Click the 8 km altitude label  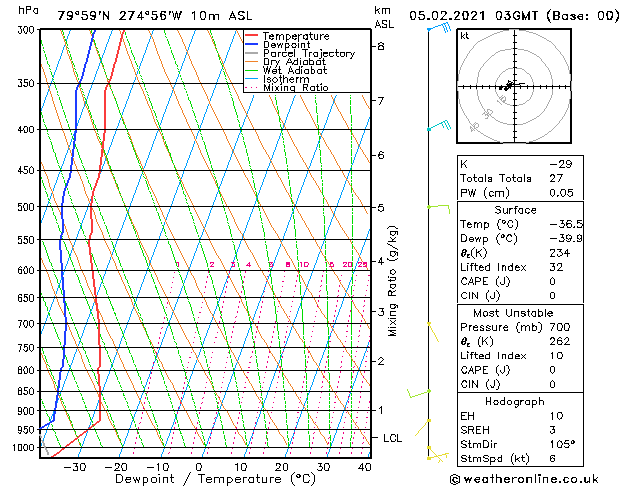point(381,47)
